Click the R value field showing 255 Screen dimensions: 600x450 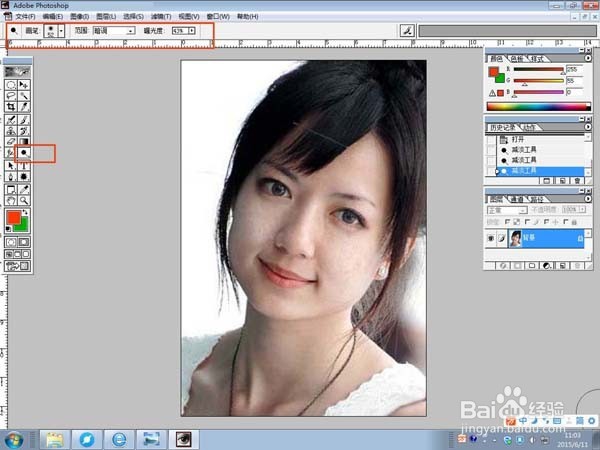(574, 69)
